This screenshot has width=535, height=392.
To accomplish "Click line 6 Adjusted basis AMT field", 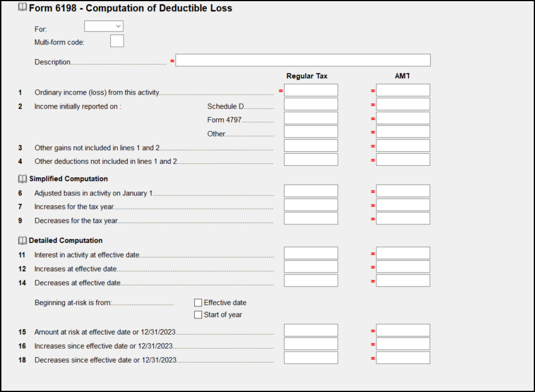I will coord(403,191).
